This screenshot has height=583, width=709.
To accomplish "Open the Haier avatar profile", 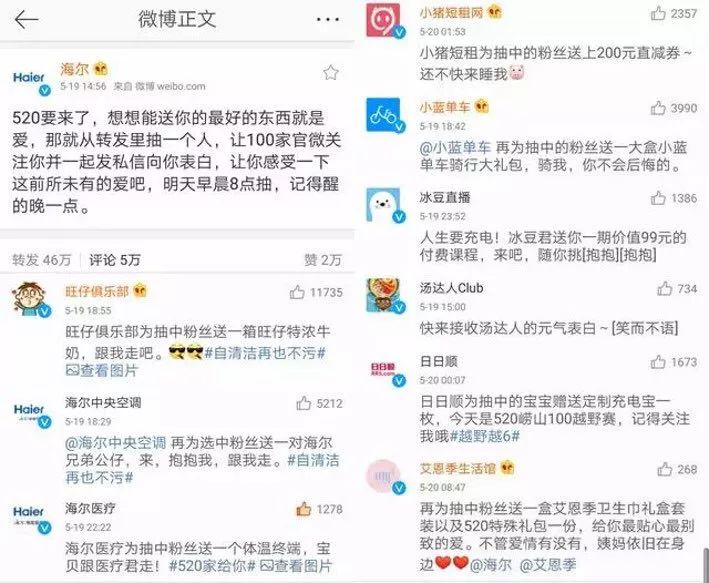I will [x=31, y=81].
